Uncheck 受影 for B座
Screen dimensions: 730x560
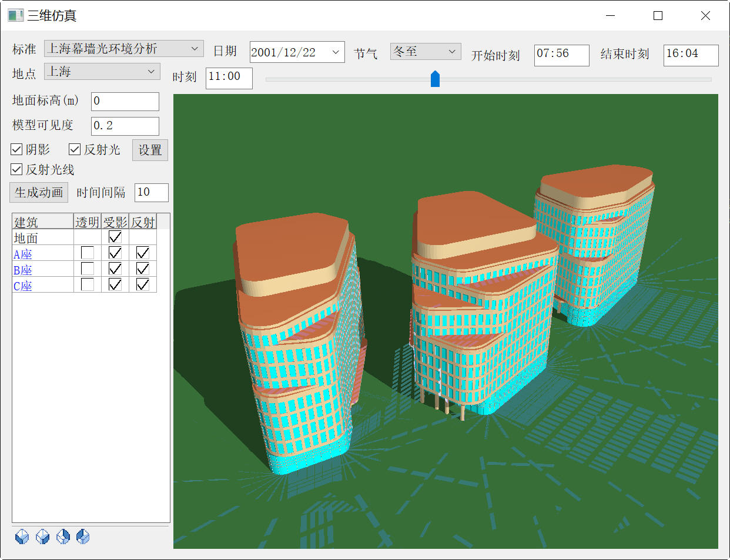tap(115, 269)
